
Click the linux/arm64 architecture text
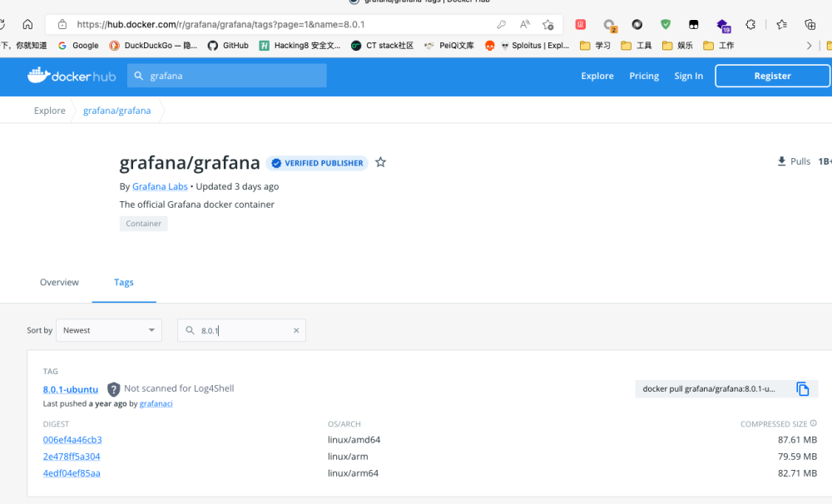click(x=354, y=473)
